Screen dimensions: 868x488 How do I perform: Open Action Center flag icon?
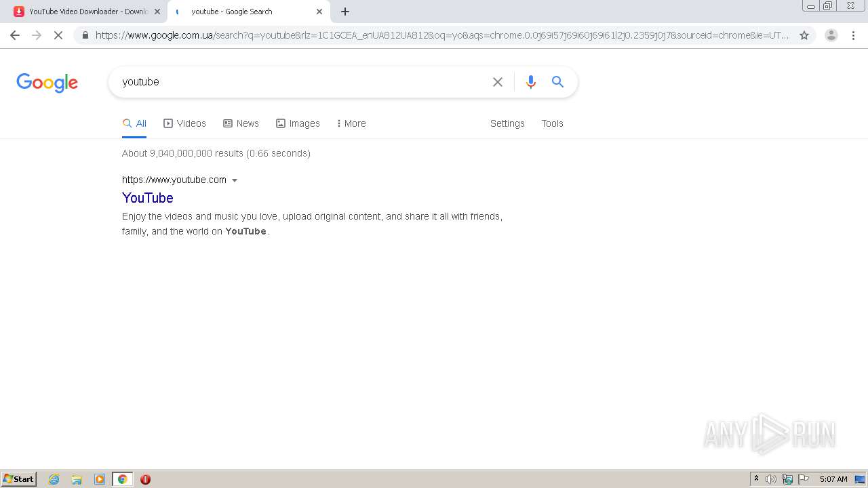pyautogui.click(x=804, y=479)
